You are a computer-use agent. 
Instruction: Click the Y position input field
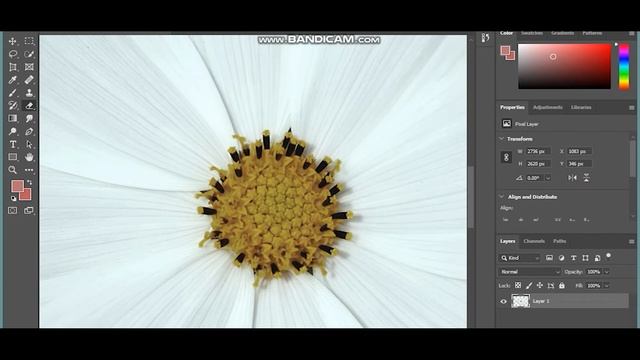[580, 164]
